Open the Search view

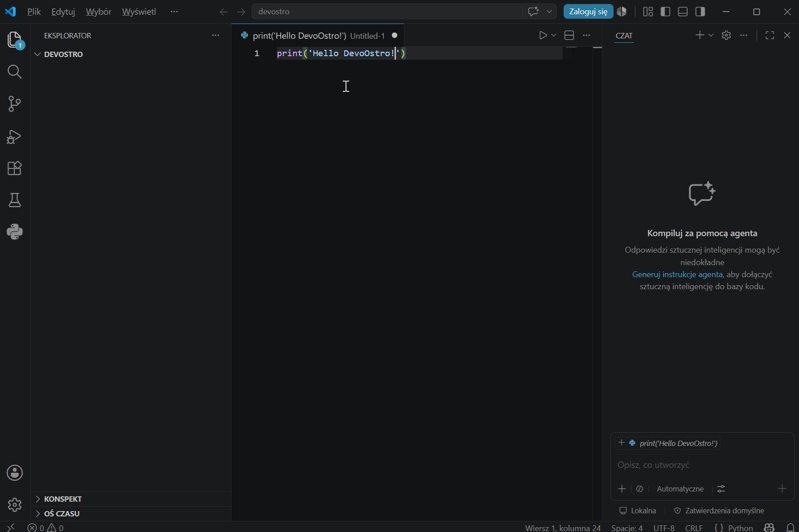click(15, 72)
